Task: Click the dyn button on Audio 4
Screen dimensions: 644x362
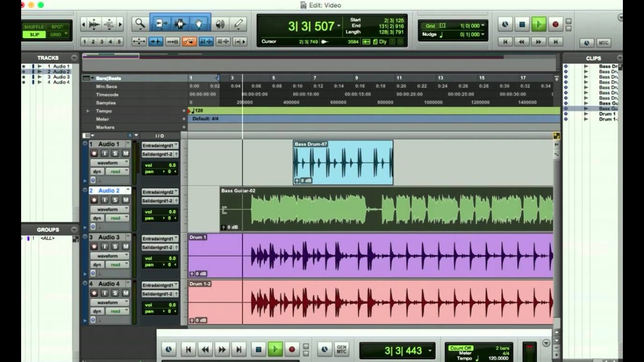Action: [97, 311]
